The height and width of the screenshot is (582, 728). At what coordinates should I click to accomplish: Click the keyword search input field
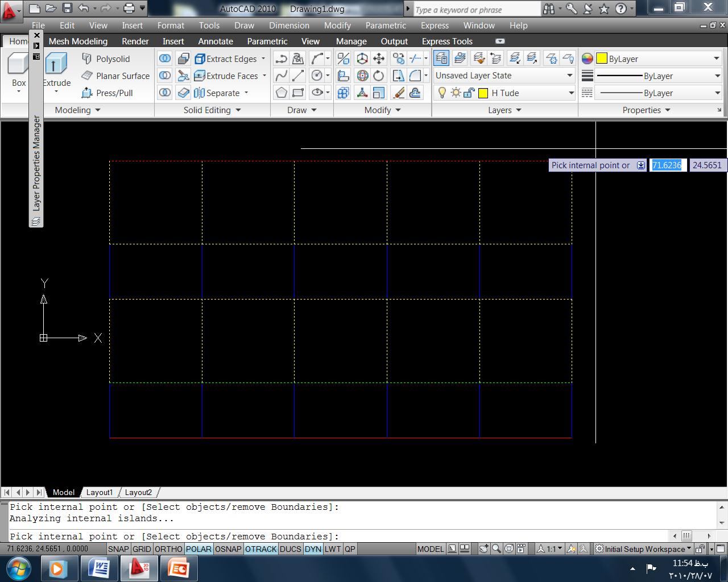point(475,10)
